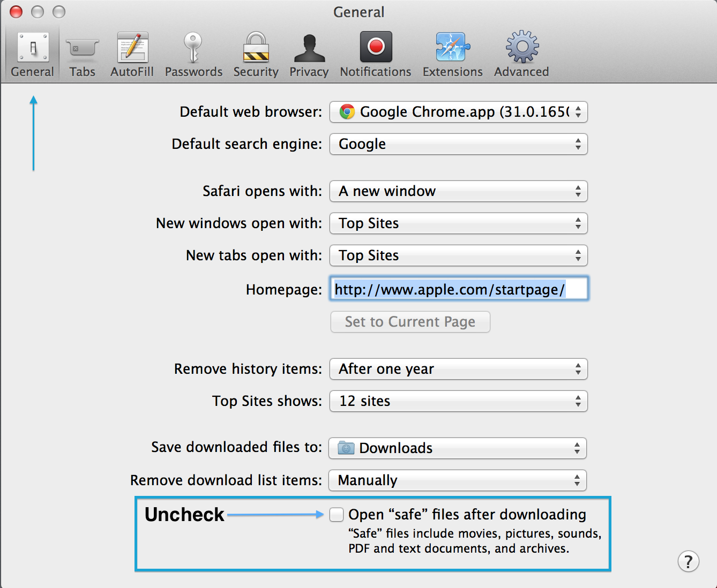Expand the Remove download list items dropdown
Screen dimensions: 717x588
[458, 480]
